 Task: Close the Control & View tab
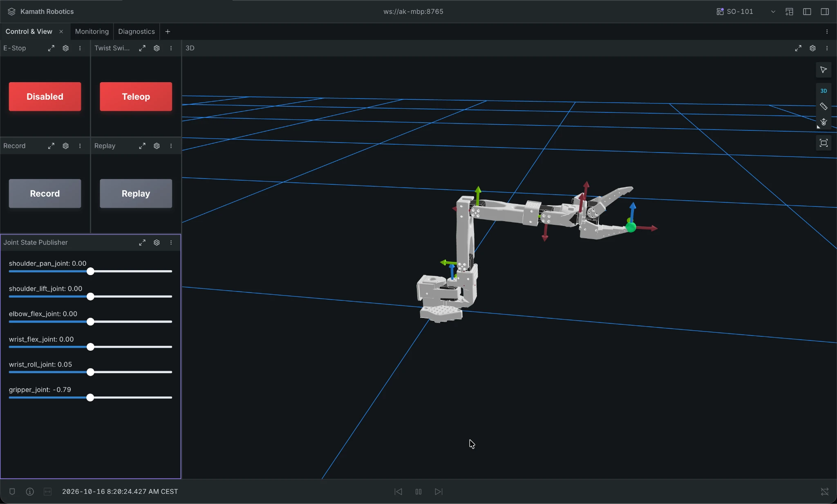click(61, 31)
